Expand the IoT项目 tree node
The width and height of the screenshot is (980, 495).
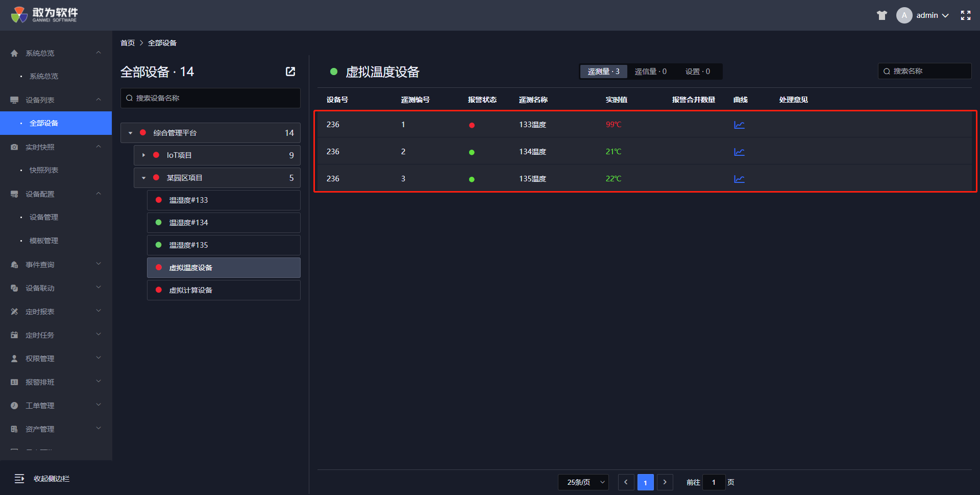click(x=144, y=155)
